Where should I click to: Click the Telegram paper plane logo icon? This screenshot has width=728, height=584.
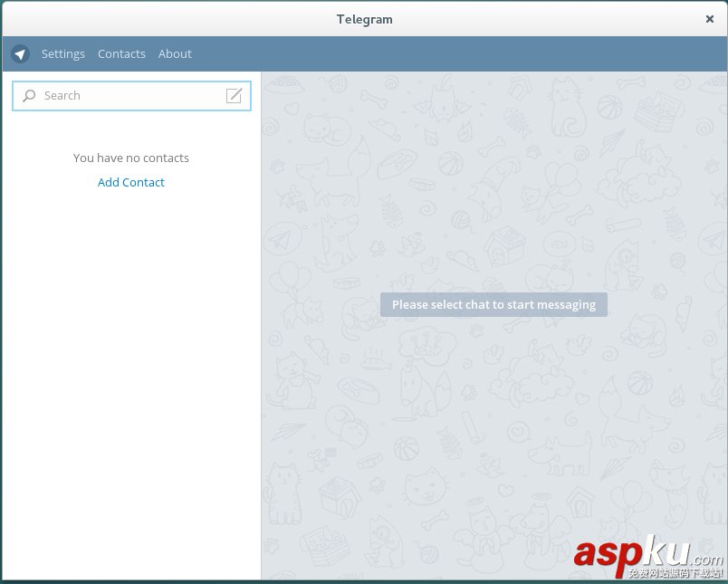[21, 53]
